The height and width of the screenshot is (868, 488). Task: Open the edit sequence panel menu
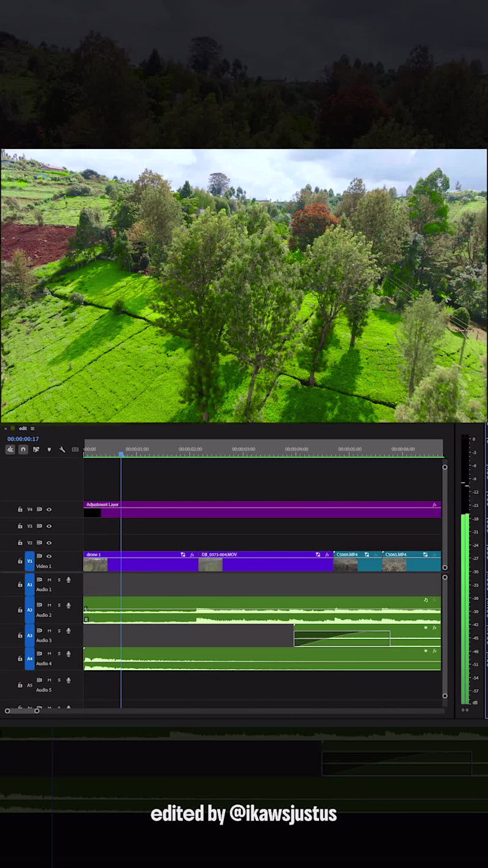[x=32, y=429]
